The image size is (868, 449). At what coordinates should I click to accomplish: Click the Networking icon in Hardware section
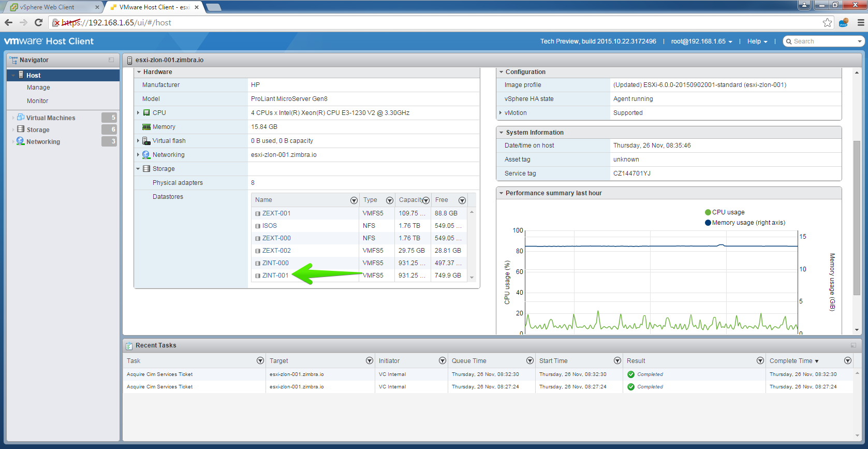tap(146, 155)
